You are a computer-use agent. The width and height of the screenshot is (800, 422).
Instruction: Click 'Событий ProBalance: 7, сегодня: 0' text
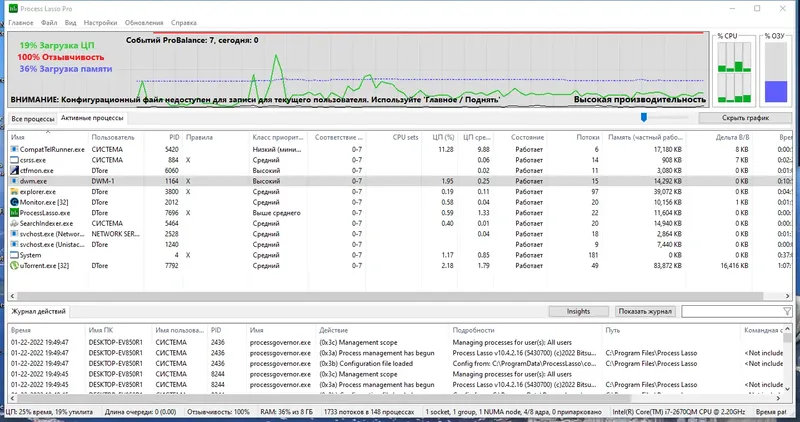coord(192,40)
